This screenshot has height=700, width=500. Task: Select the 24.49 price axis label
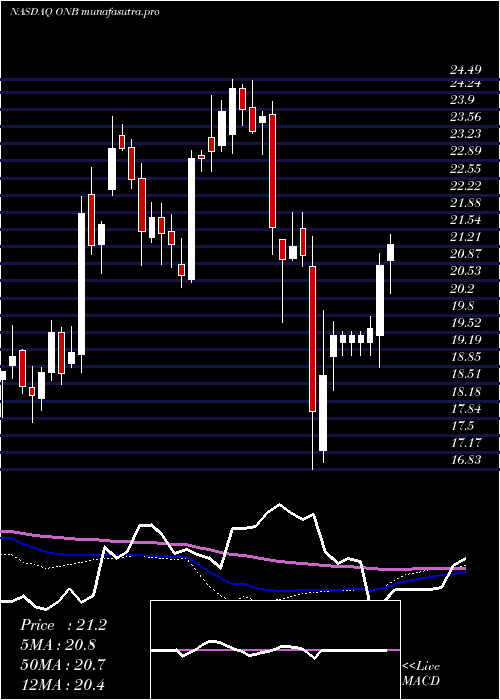[466, 70]
